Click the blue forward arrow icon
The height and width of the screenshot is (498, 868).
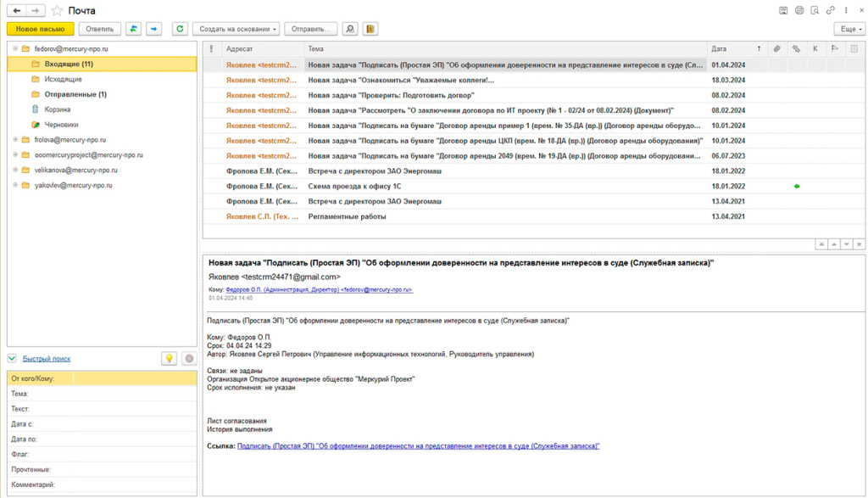point(154,29)
